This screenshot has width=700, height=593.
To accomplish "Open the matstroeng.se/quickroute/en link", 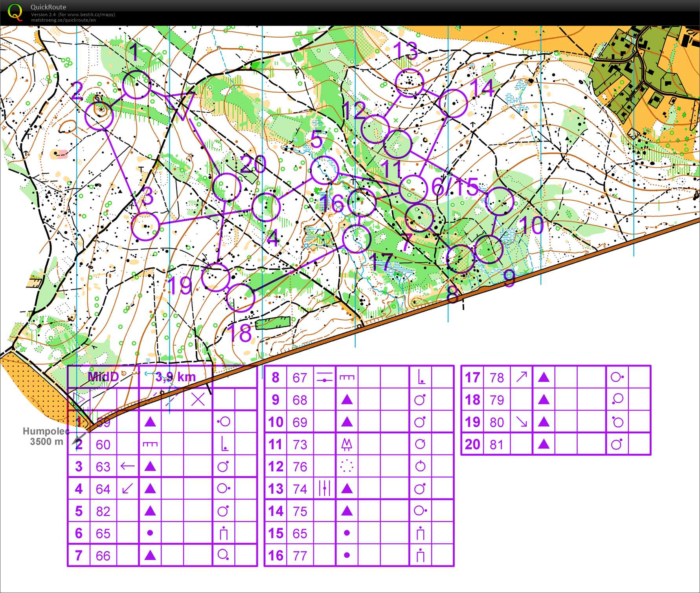I will point(63,20).
